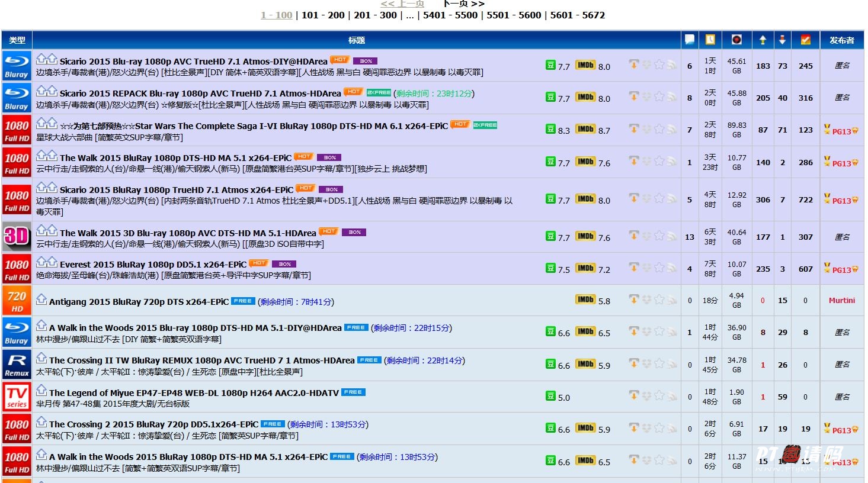
Task: Download Star Wars Complete Saga torrent via its icon
Action: pyautogui.click(x=634, y=128)
